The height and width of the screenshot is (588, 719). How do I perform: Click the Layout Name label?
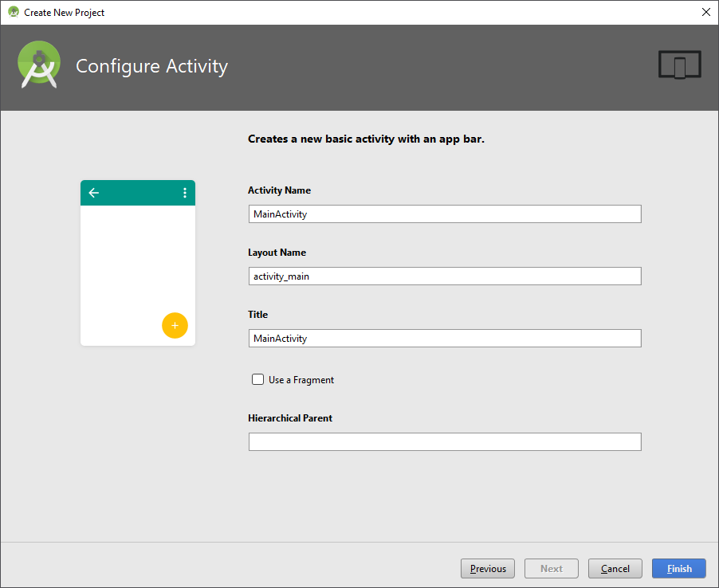tap(277, 253)
